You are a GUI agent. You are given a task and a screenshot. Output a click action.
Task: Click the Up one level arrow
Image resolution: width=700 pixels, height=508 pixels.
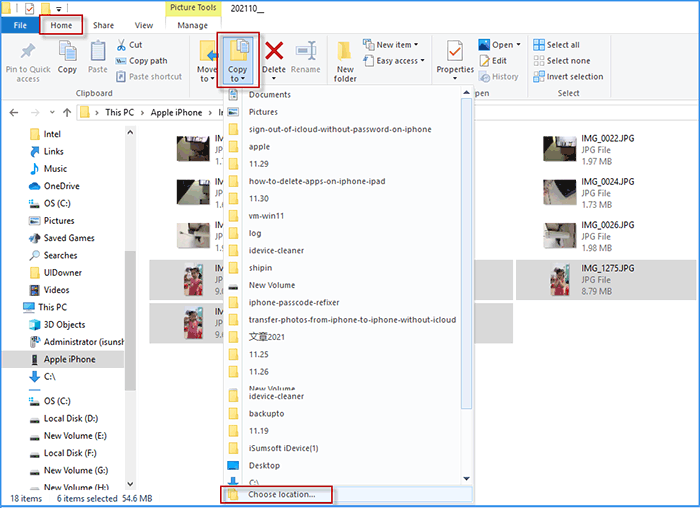tap(67, 112)
